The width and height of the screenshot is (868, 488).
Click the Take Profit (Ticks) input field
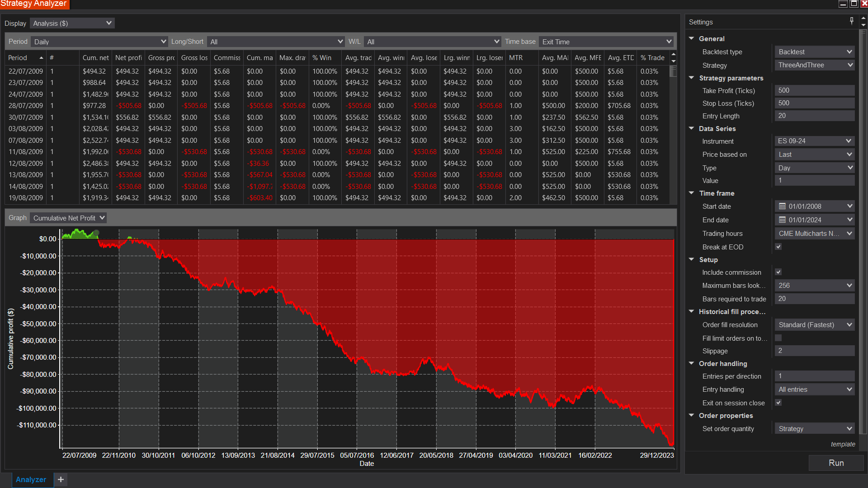pos(814,90)
